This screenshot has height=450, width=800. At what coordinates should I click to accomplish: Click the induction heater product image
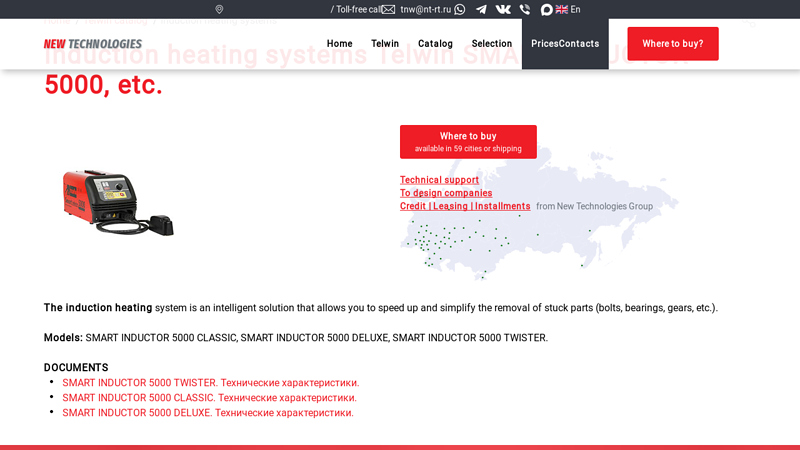[118, 201]
